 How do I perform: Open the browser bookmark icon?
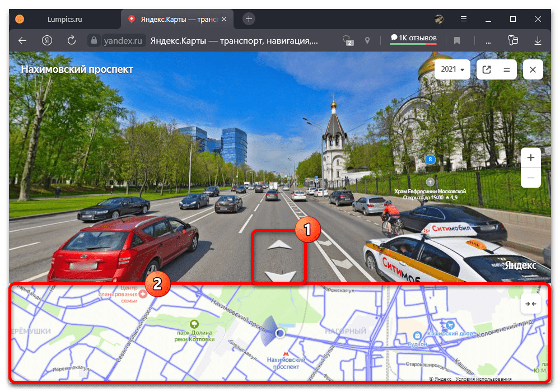tap(457, 40)
